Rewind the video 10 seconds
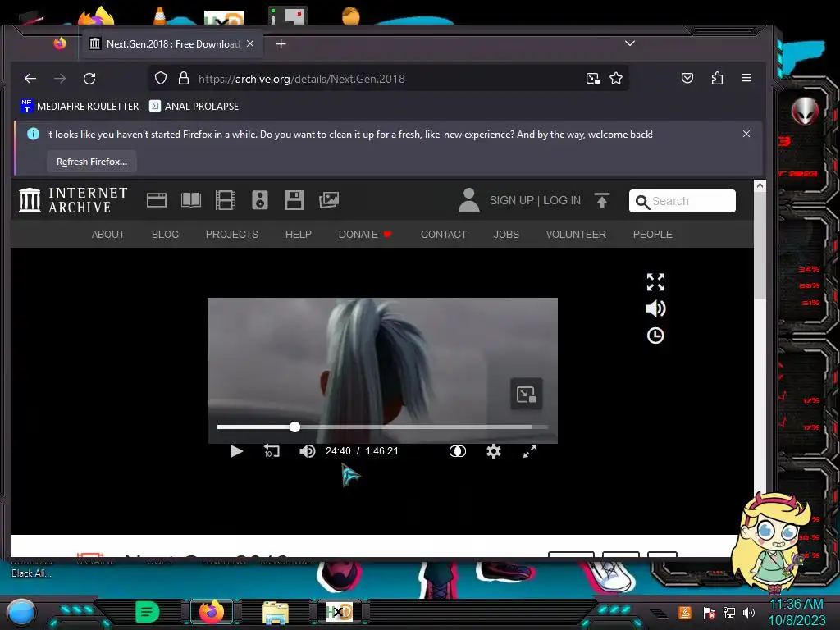 272,451
